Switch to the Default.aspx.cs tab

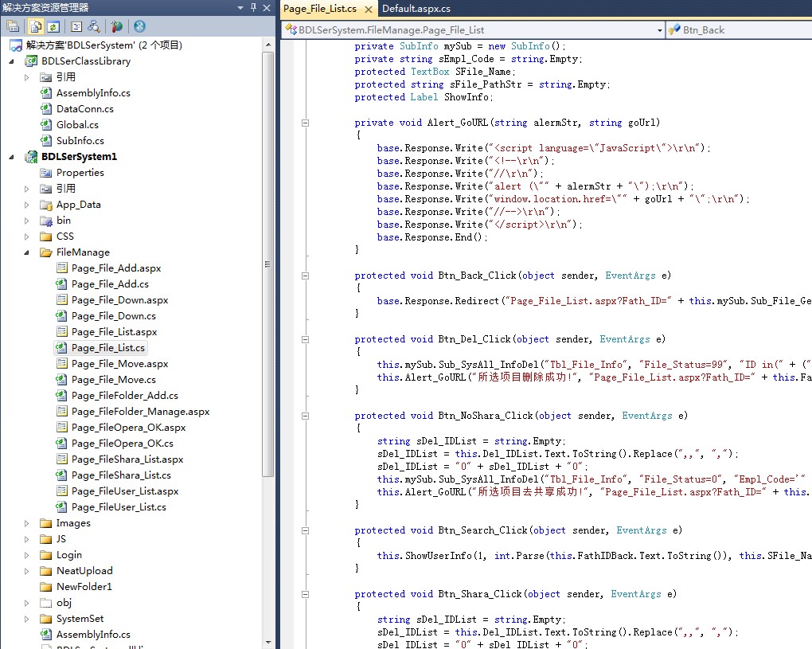click(416, 8)
